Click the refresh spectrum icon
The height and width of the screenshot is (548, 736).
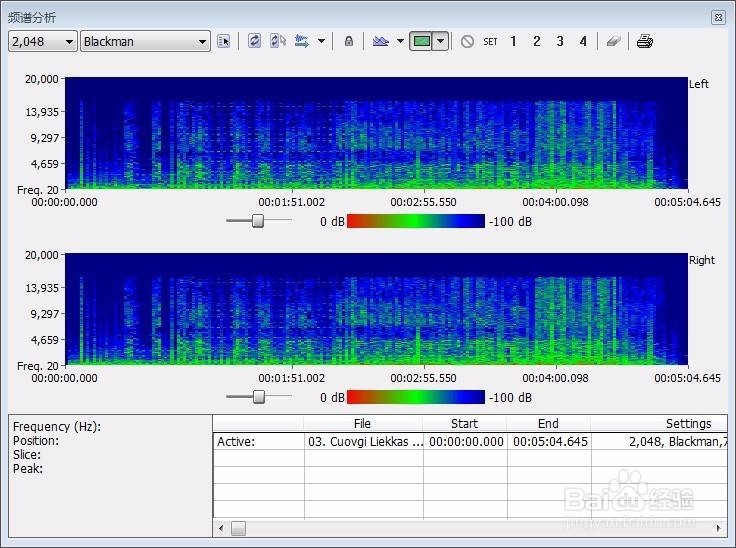(254, 41)
